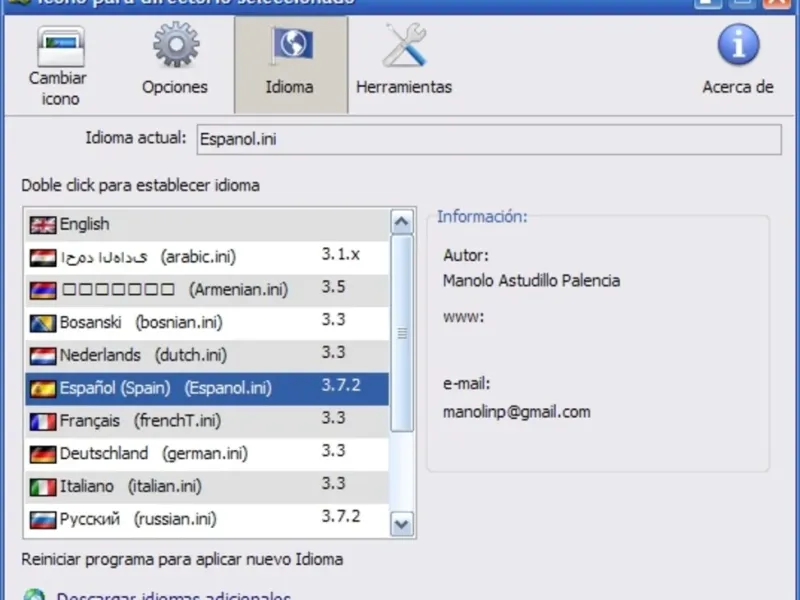This screenshot has height=600, width=800.
Task: Select the Armenian.ini language row
Action: [x=207, y=290]
